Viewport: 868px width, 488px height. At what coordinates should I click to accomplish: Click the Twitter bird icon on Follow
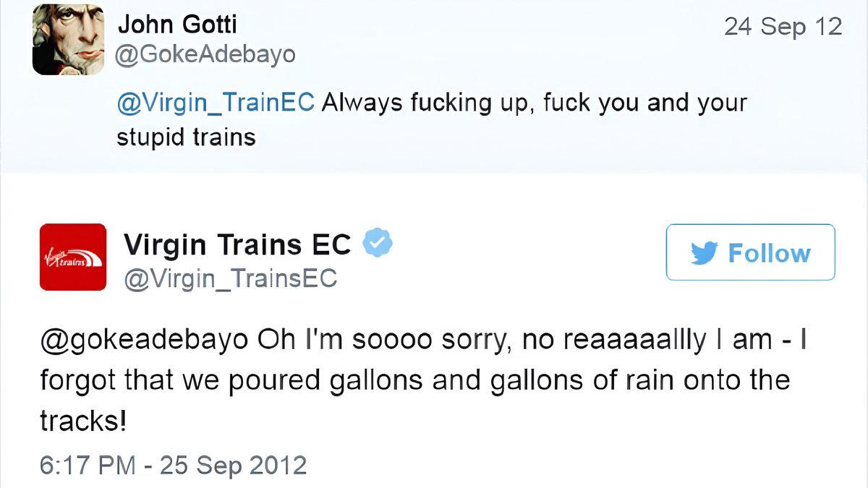[x=704, y=253]
